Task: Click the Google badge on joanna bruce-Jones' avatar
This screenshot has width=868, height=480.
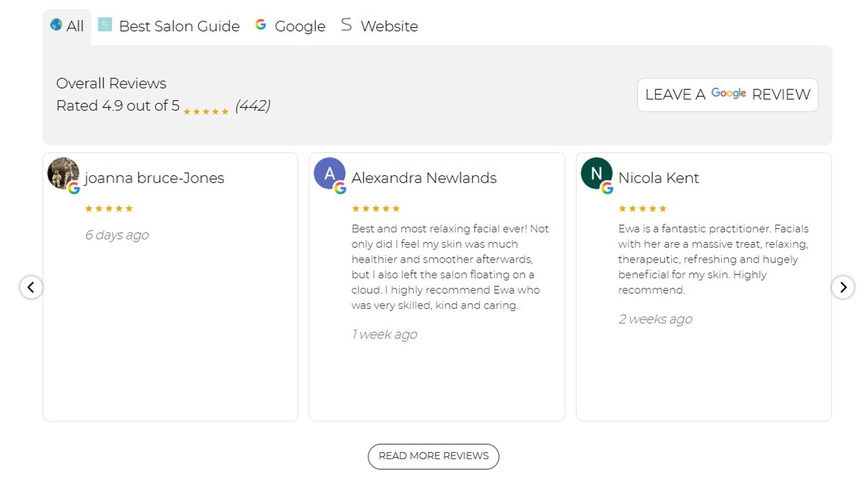Action: [74, 188]
